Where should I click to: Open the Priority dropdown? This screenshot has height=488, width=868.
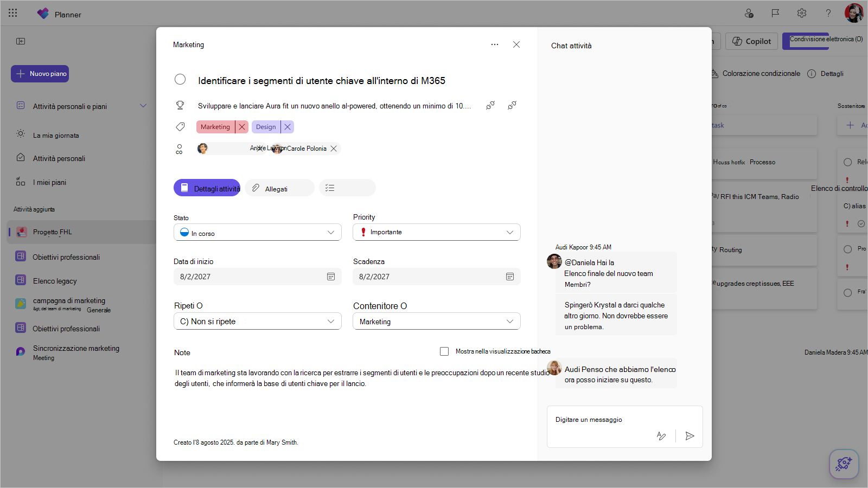[x=437, y=232]
